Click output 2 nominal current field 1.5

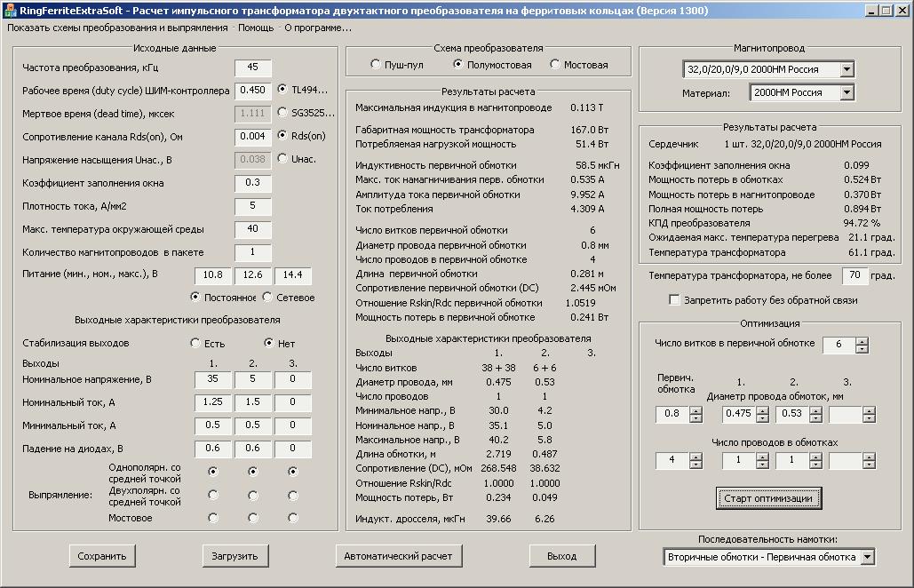[x=253, y=402]
